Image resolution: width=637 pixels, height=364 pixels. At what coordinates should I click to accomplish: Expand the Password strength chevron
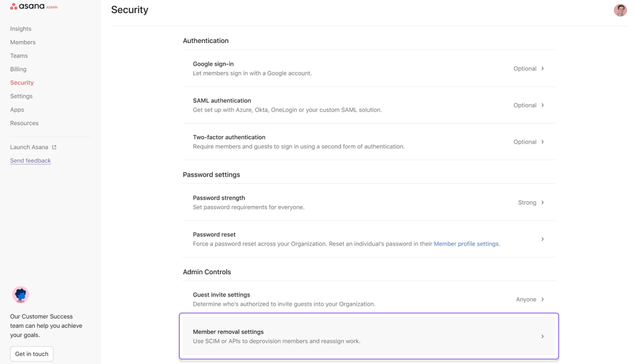(x=542, y=203)
